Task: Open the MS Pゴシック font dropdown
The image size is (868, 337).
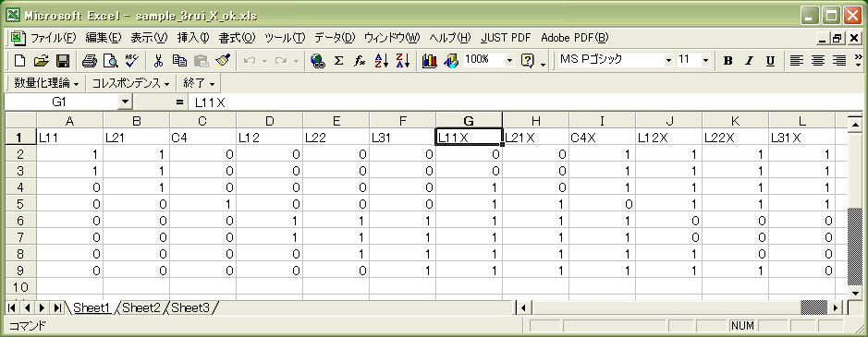Action: pyautogui.click(x=668, y=60)
